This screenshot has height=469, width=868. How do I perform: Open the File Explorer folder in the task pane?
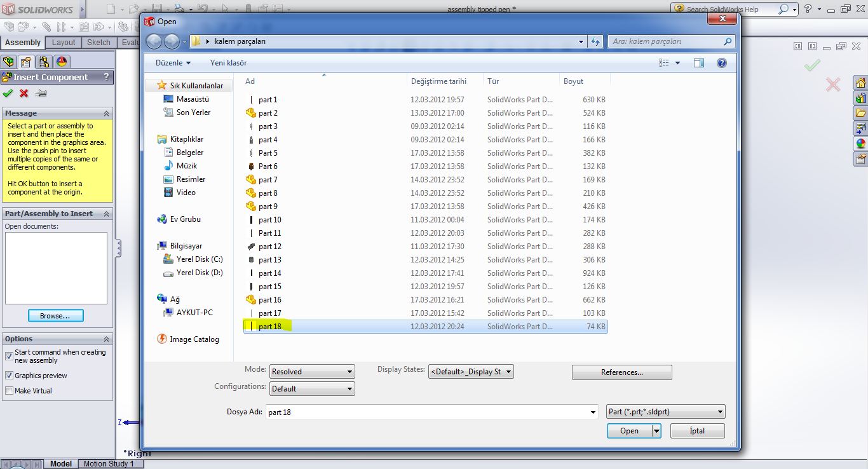tap(861, 113)
